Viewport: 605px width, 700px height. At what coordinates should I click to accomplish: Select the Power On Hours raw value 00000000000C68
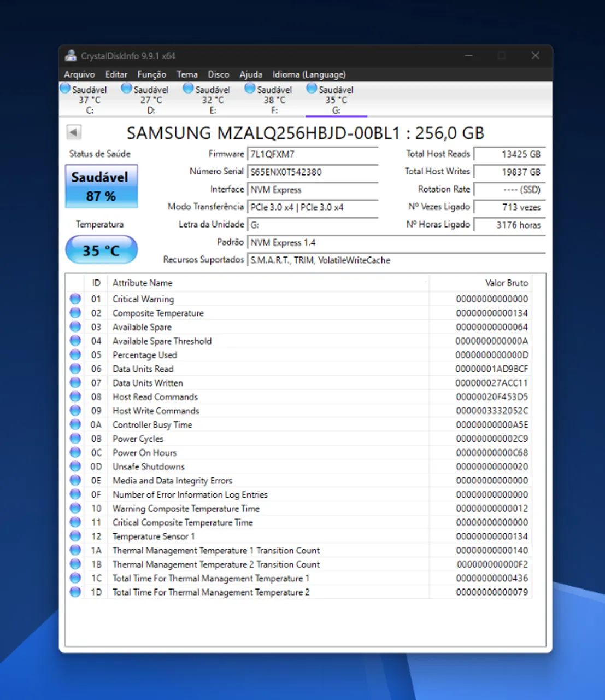492,452
